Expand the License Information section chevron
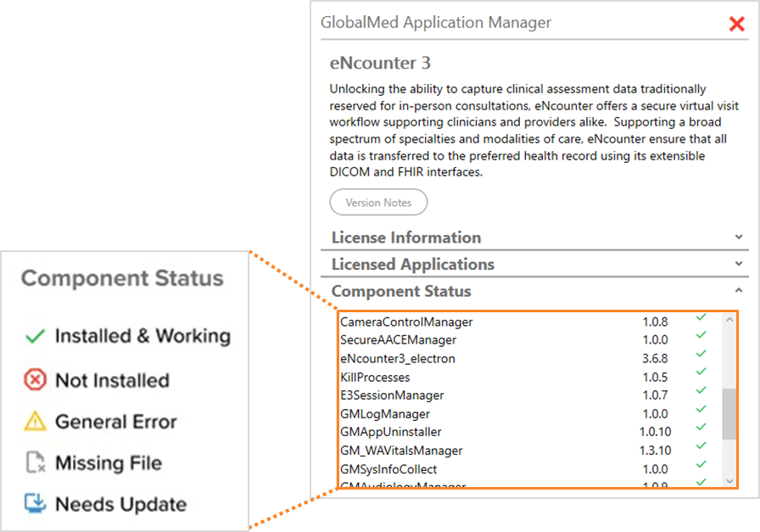Image resolution: width=760 pixels, height=532 pixels. coord(739,238)
